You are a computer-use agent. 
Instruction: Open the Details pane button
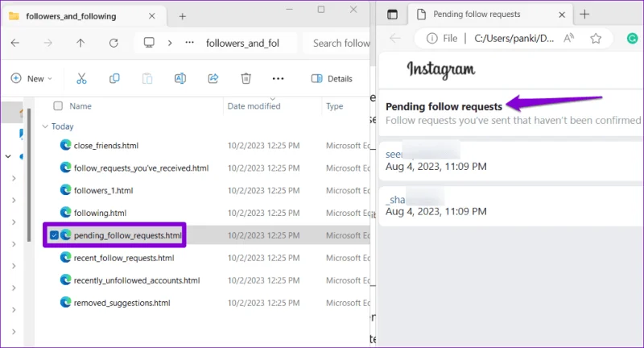tap(332, 78)
